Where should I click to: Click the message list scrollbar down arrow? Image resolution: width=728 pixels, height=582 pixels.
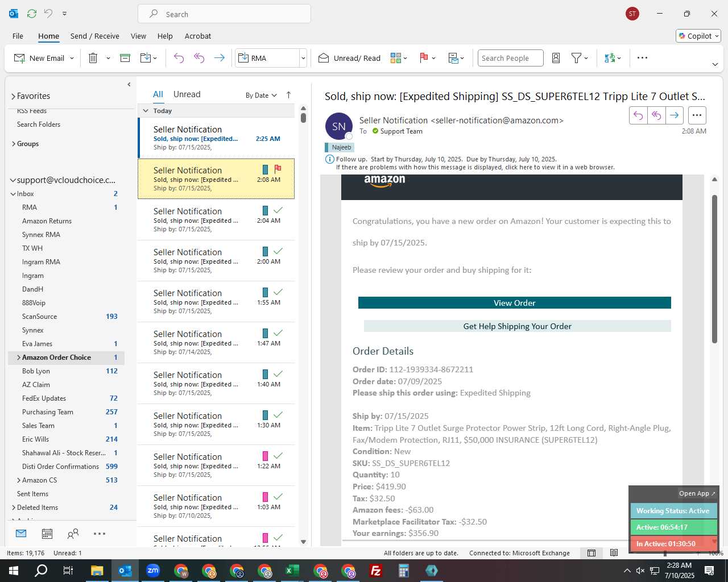303,542
